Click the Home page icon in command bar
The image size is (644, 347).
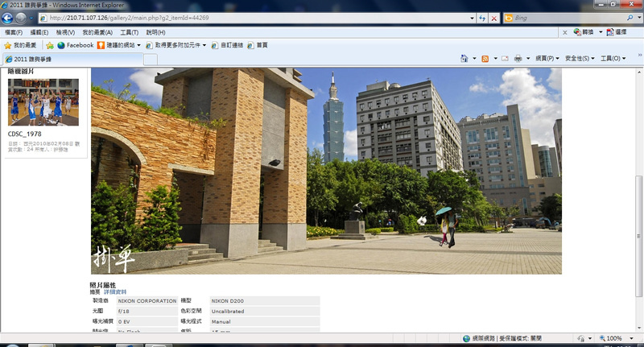(464, 58)
